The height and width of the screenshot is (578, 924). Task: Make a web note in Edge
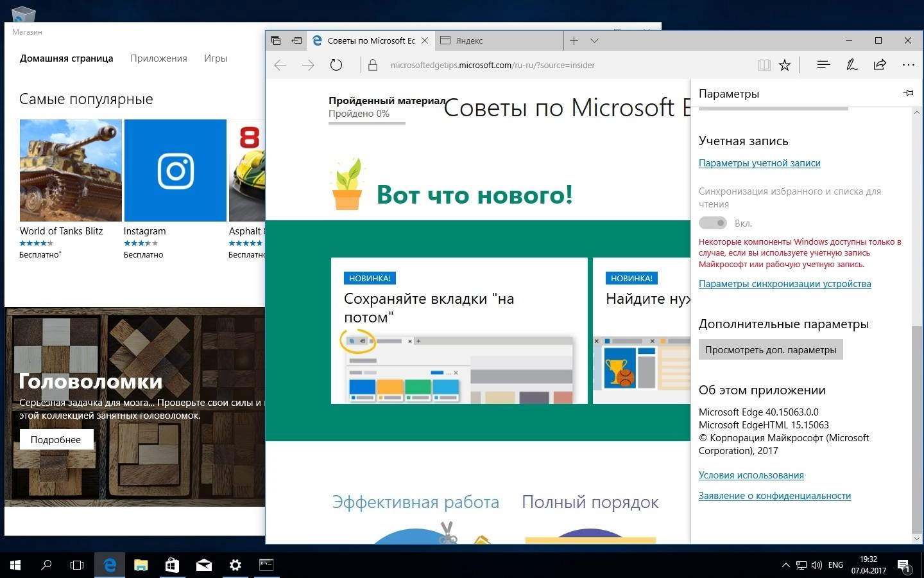(852, 65)
